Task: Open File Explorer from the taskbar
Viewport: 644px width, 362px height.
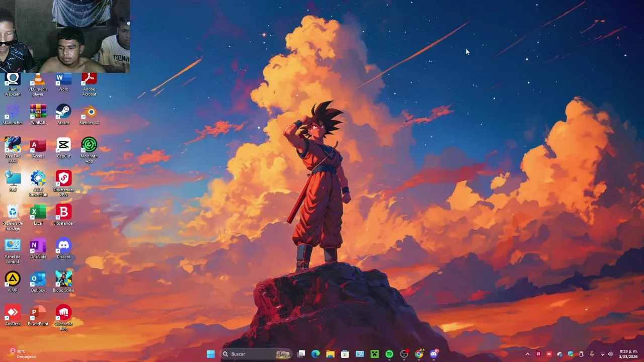Action: (330, 354)
